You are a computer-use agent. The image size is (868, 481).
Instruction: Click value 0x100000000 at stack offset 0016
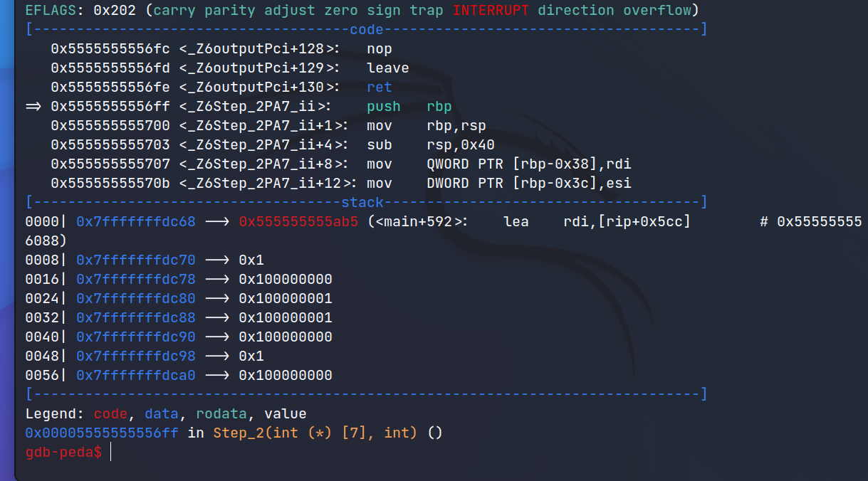click(x=286, y=280)
